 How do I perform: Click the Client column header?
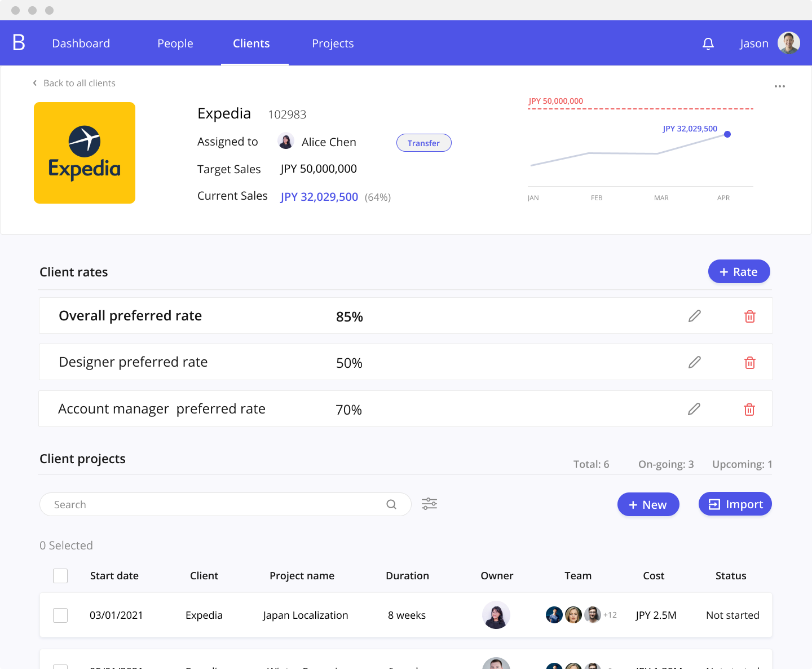[x=204, y=575]
